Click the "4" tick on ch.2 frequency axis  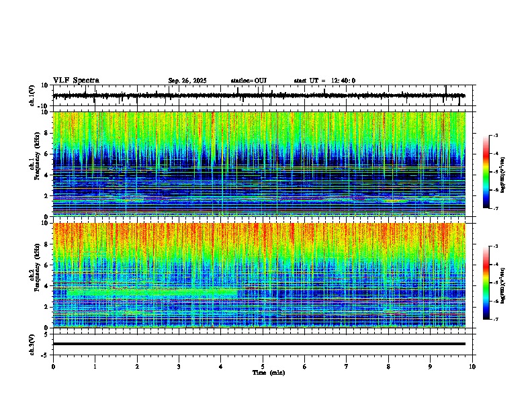[x=47, y=286]
